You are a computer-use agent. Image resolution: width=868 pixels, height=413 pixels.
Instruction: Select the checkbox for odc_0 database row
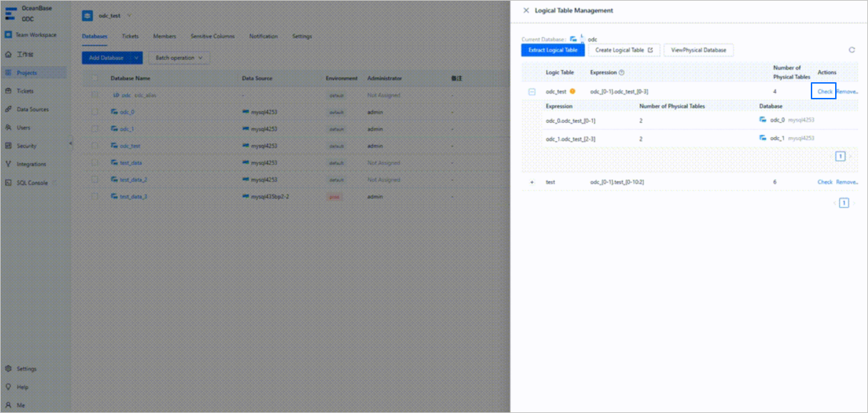pyautogui.click(x=94, y=112)
